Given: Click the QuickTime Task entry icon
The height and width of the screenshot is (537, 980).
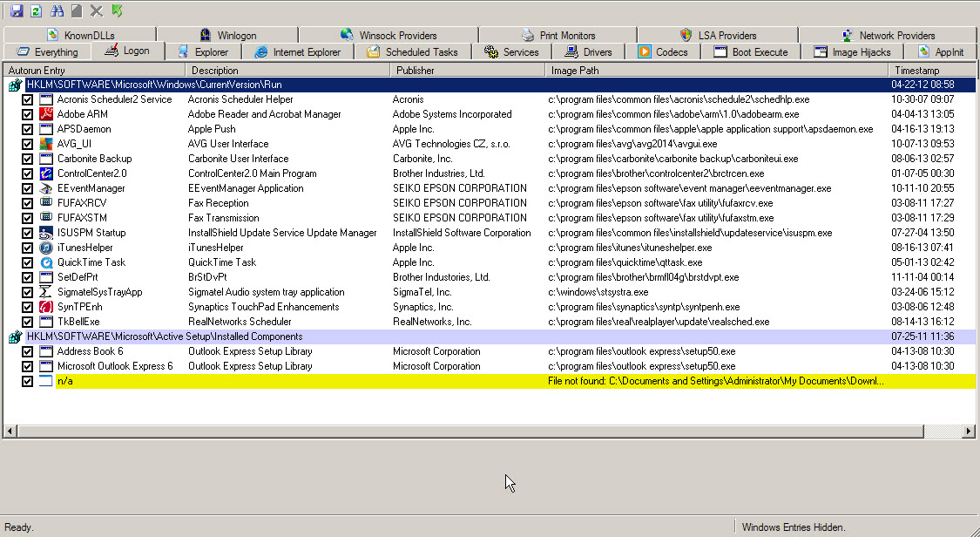Looking at the screenshot, I should [46, 262].
